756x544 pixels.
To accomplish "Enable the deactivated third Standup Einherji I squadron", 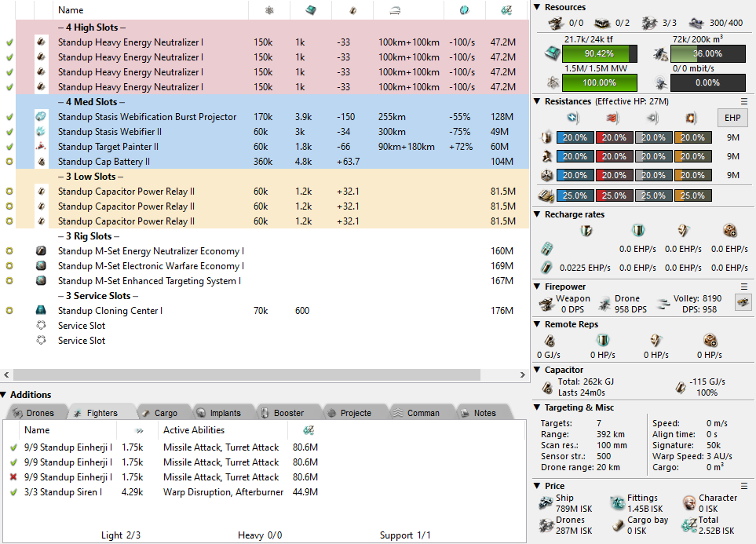I will click(13, 477).
